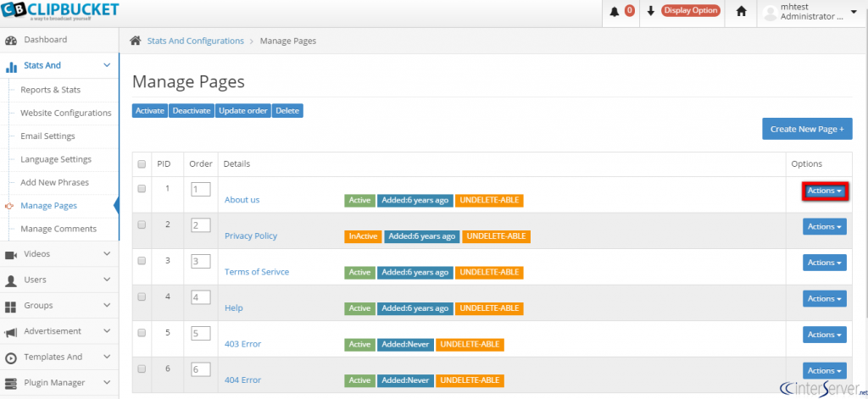Click the red notification count badge

coord(630,11)
